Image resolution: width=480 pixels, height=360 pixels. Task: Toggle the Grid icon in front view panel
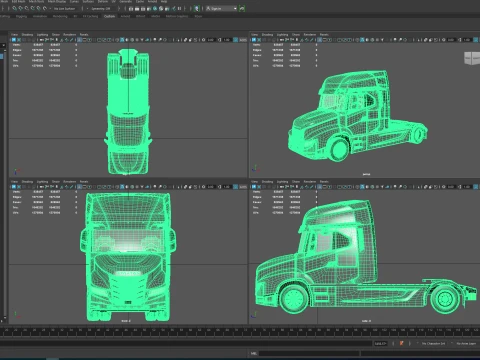click(x=79, y=187)
